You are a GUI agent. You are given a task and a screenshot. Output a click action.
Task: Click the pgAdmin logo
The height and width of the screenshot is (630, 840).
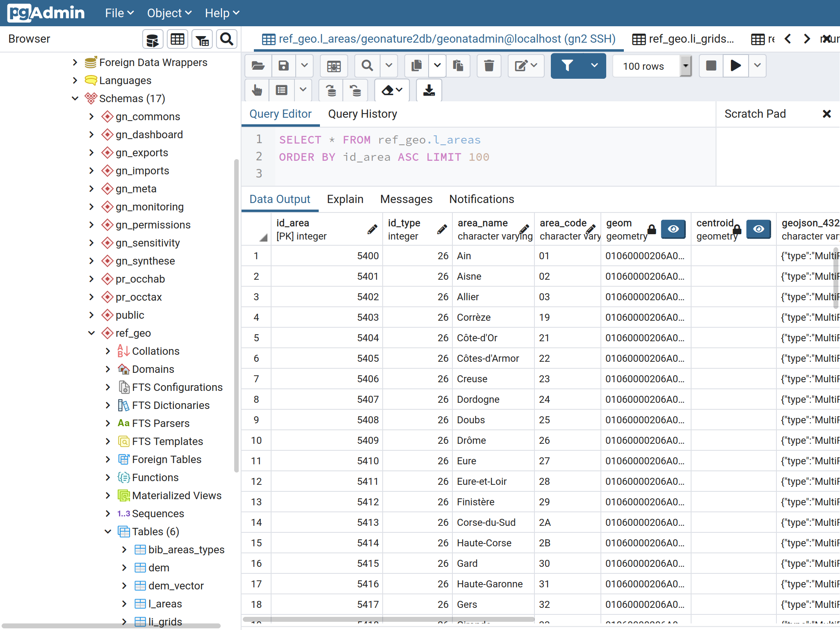pyautogui.click(x=46, y=13)
